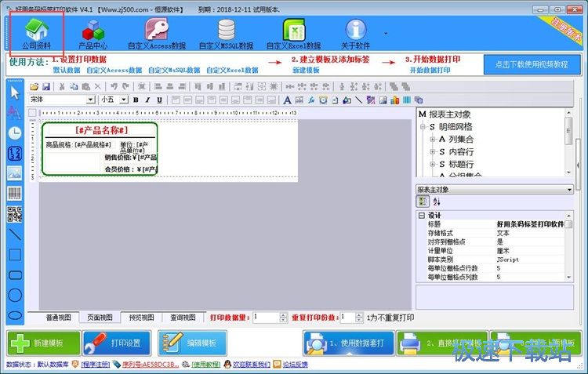Click the 程序注册 link in status bar
Viewport: 588px width, 374px height.
tap(96, 365)
